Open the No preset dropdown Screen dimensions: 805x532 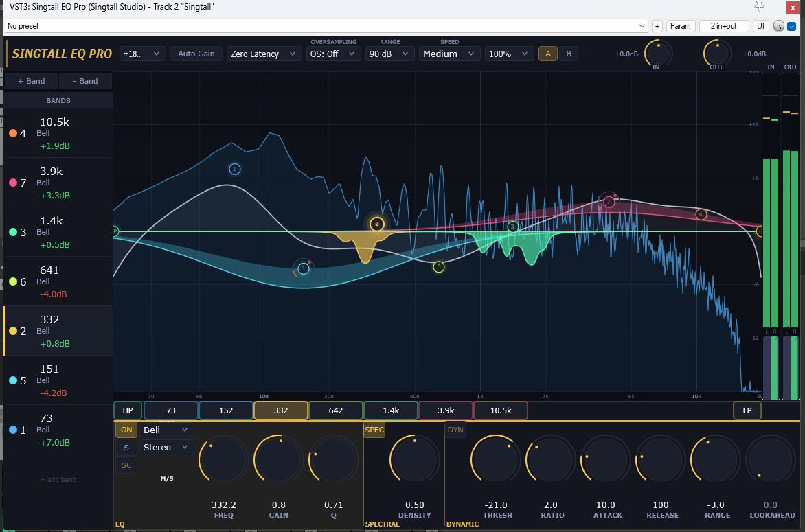coord(326,26)
